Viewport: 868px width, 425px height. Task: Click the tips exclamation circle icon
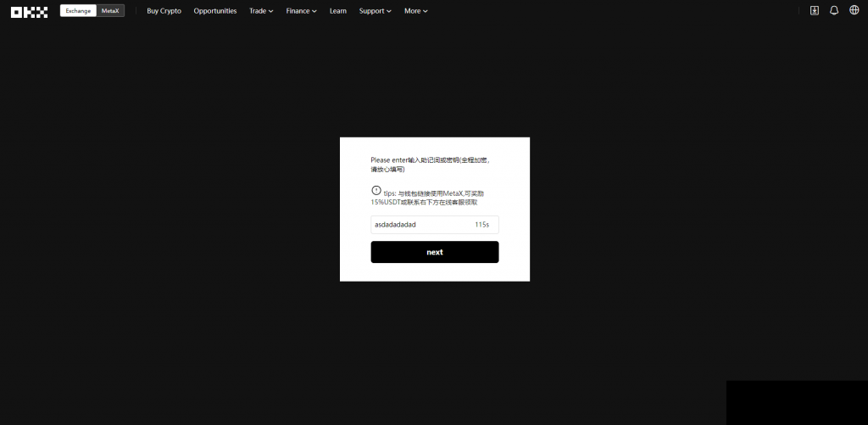[x=376, y=191]
